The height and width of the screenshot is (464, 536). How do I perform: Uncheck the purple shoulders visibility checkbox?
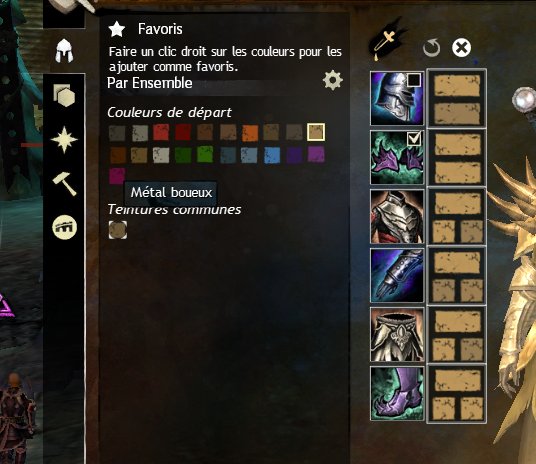click(414, 138)
